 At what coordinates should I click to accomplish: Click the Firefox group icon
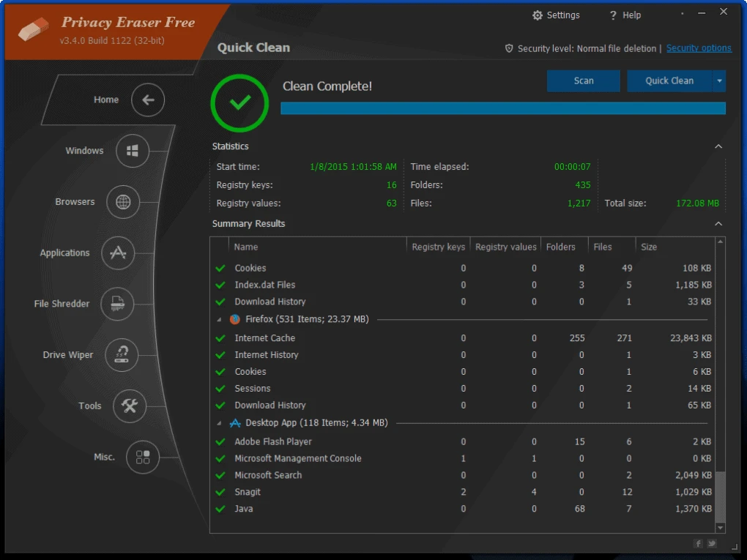235,319
